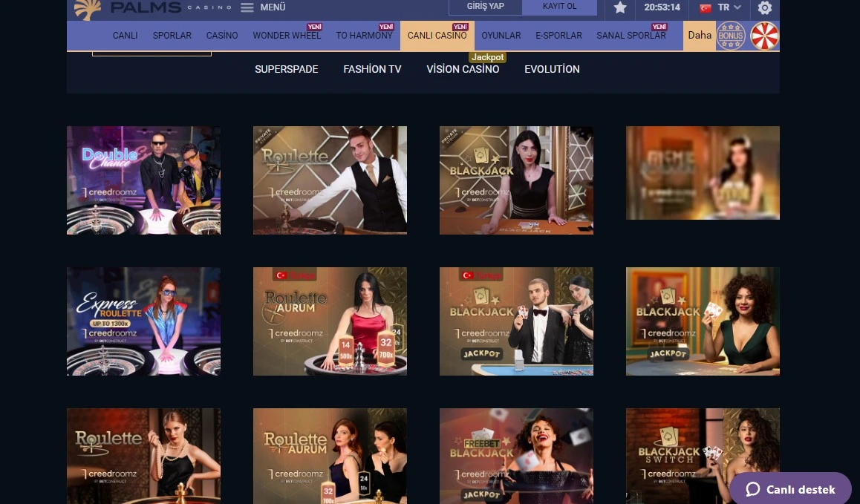The height and width of the screenshot is (504, 860).
Task: Open the Private Roulette male dealer game
Action: click(x=330, y=180)
